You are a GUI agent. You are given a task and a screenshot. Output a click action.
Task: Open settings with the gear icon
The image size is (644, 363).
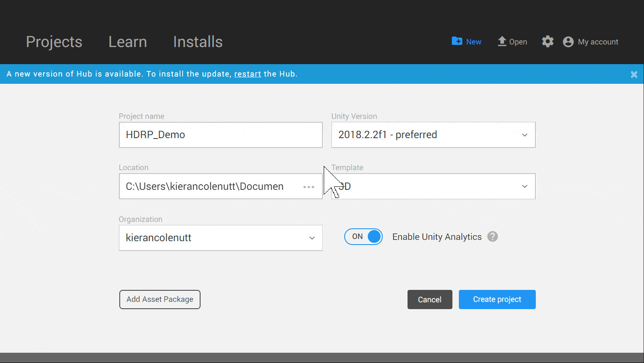click(x=548, y=41)
